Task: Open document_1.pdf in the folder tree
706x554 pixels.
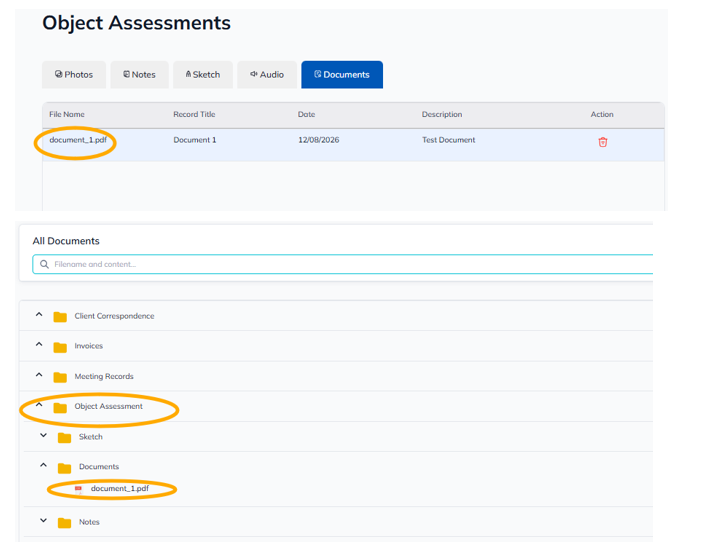Action: (120, 488)
